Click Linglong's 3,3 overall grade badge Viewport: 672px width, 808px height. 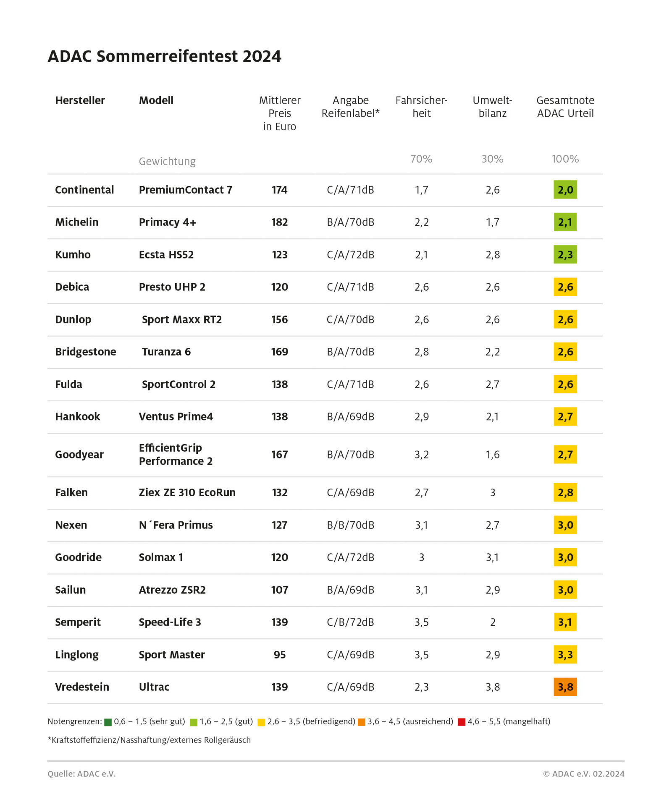point(565,655)
